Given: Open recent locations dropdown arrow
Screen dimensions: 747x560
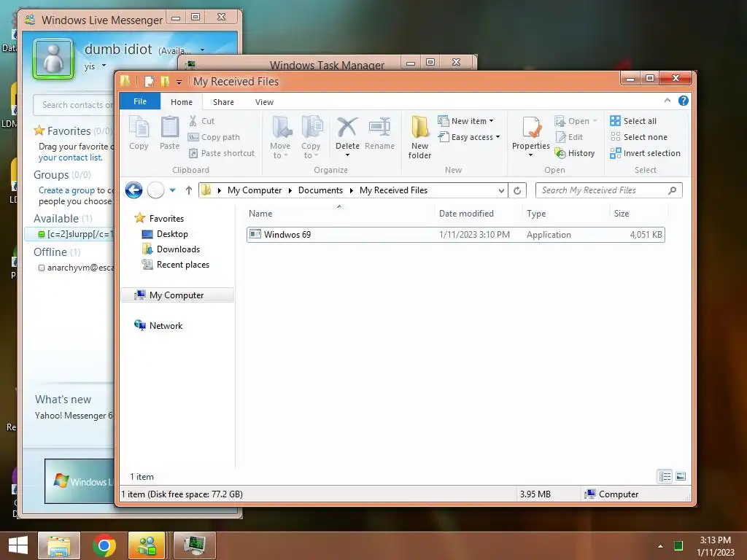Looking at the screenshot, I should tap(172, 190).
